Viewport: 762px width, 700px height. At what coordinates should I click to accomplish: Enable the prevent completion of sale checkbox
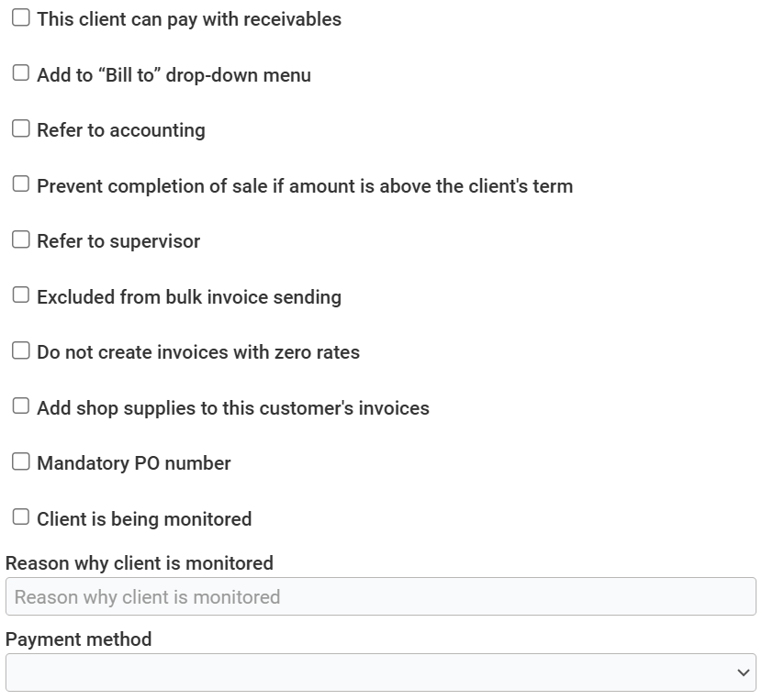coord(20,184)
